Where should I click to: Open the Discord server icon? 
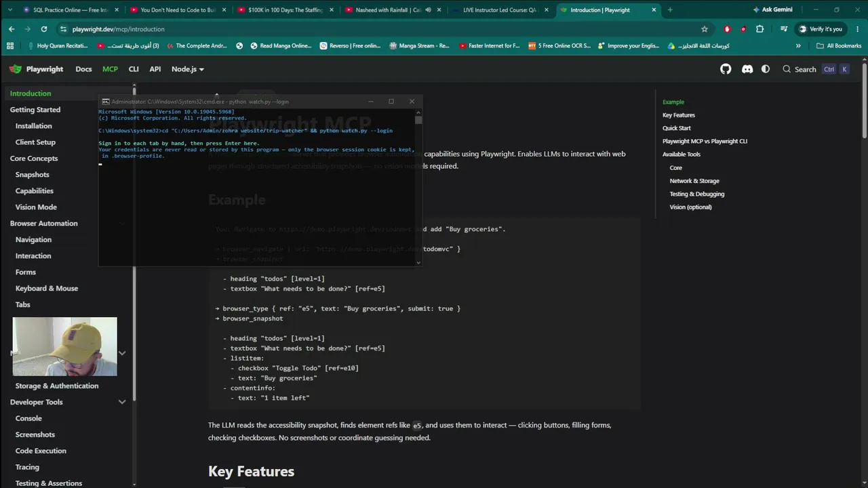[747, 69]
